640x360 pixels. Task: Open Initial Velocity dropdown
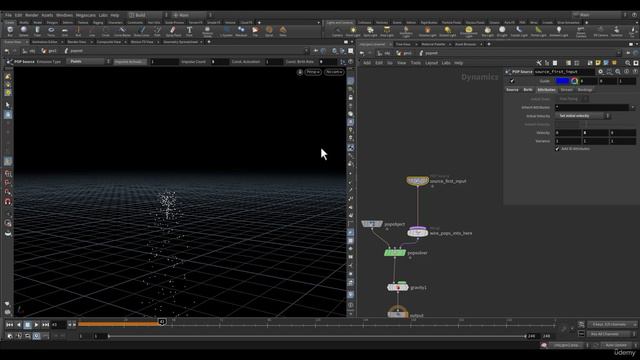(583, 116)
